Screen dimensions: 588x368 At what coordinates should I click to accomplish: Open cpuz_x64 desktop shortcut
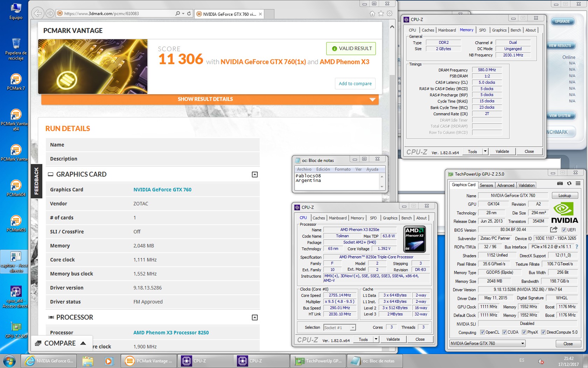pyautogui.click(x=16, y=297)
